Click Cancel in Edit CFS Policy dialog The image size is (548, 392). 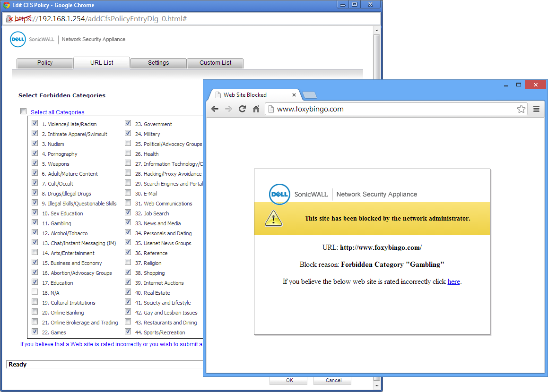point(333,381)
